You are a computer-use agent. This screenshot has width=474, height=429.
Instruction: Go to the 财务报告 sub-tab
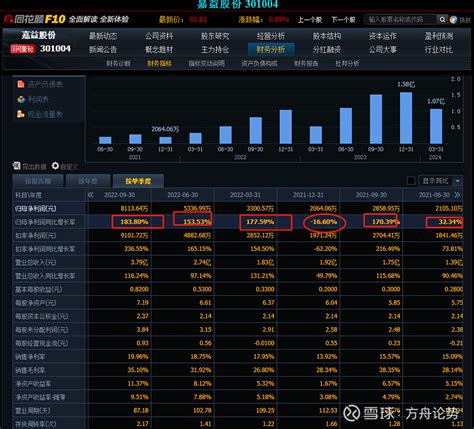coord(306,63)
